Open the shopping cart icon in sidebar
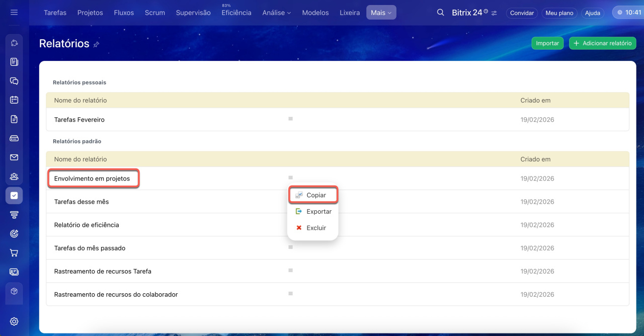The width and height of the screenshot is (644, 336). pos(14,253)
